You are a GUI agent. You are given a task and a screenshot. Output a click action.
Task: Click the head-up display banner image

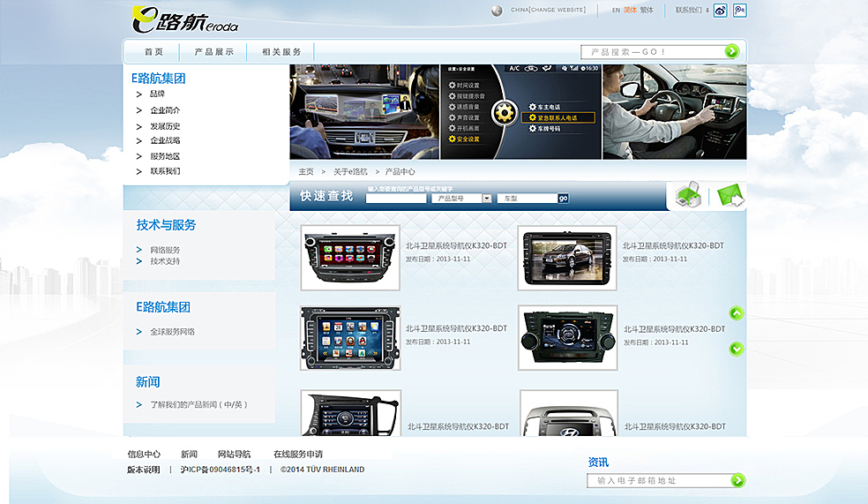click(x=365, y=112)
